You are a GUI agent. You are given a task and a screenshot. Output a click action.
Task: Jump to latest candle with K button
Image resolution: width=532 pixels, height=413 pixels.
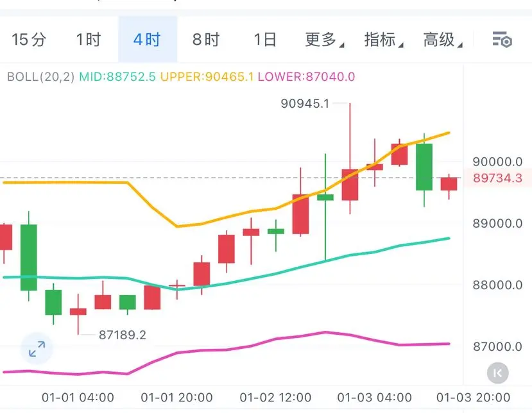pos(498,373)
